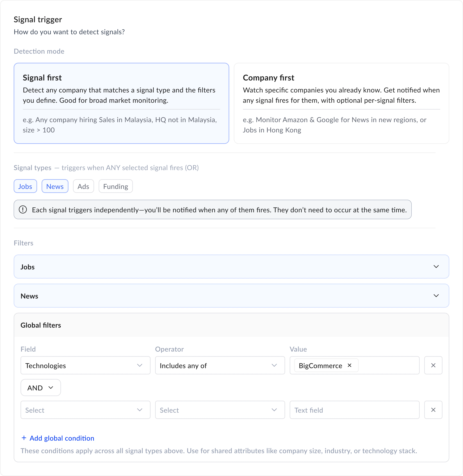
Task: Expand the News filter chevron
Action: pos(436,296)
